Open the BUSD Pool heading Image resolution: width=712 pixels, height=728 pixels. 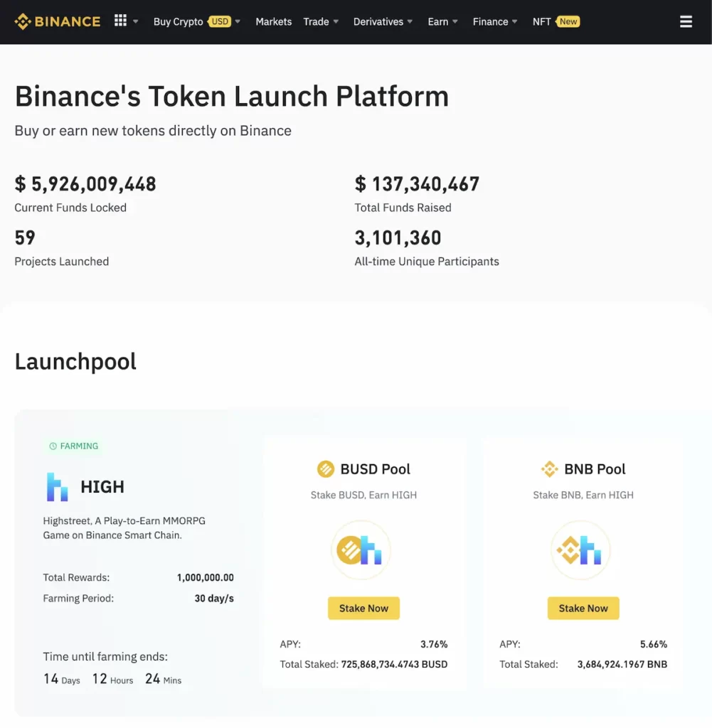click(x=376, y=469)
